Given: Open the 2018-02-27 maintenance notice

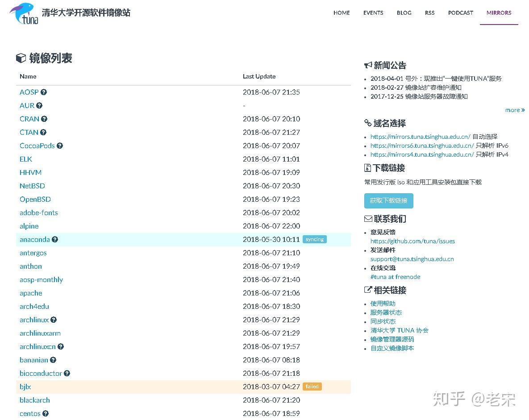Looking at the screenshot, I should pos(416,88).
